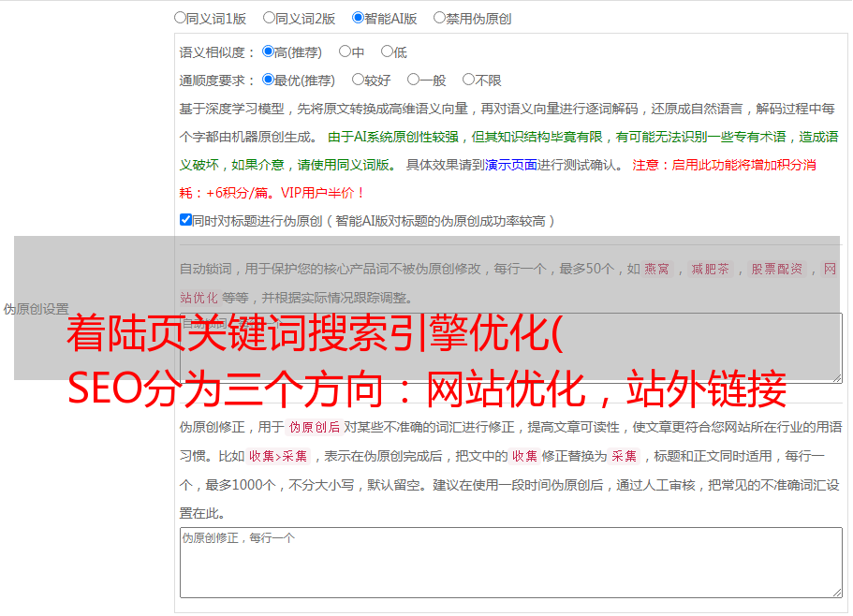Screen dimensions: 853x616
Task: Click the 收集>采集 example tag
Action: (278, 456)
